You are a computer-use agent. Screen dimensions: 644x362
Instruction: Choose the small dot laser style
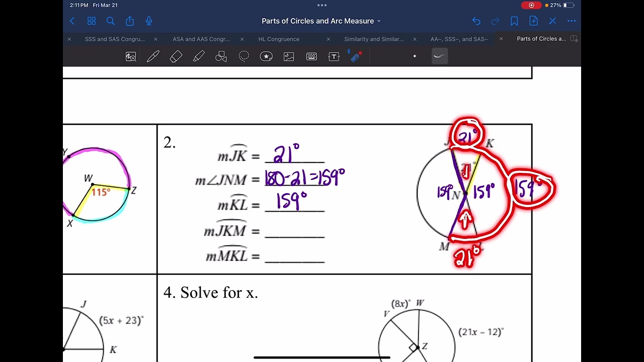pyautogui.click(x=415, y=56)
